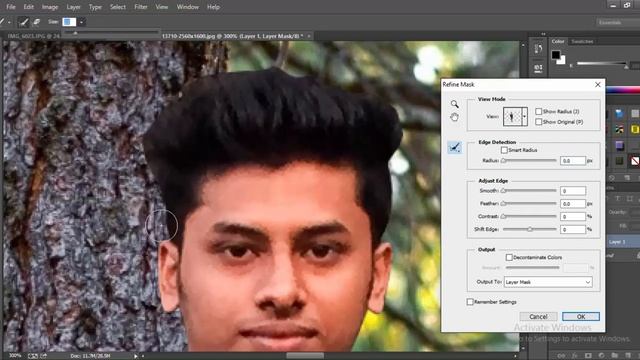Click the brush Size value box
Viewport: 640px width, 360px height.
click(x=69, y=22)
